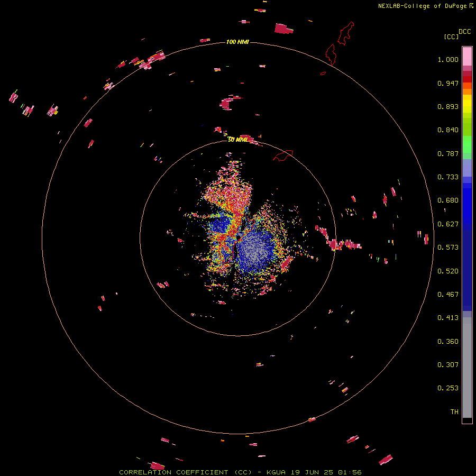Select the 0.733 color scale value
This screenshot has height=476, width=476.
tap(448, 177)
